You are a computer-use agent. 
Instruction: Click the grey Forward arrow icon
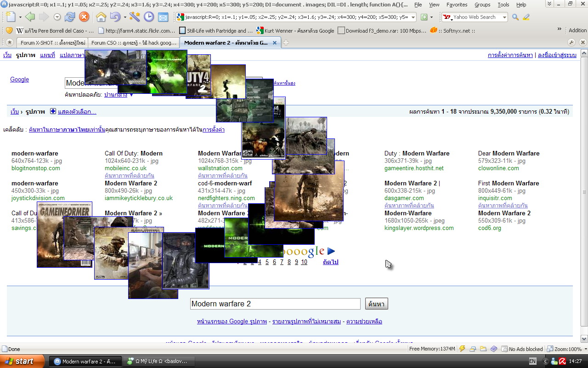click(44, 17)
